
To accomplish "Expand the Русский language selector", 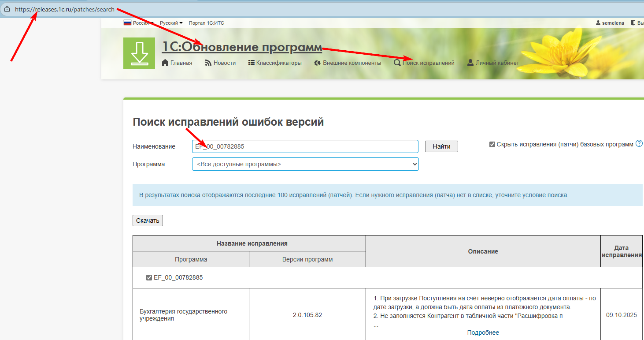I will [x=171, y=23].
